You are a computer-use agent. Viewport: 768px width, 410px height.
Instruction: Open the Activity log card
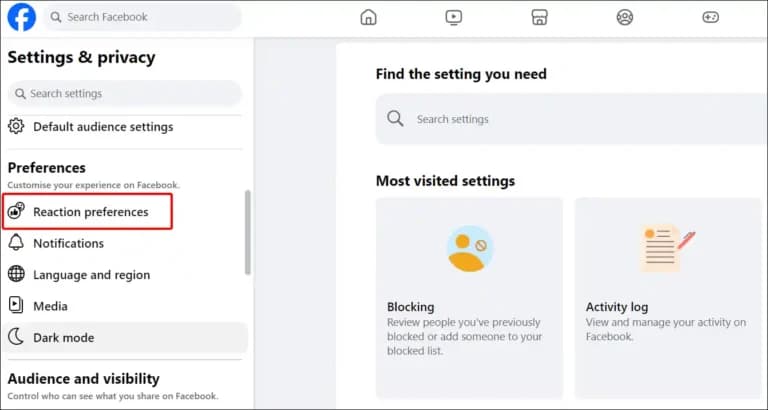pos(668,298)
